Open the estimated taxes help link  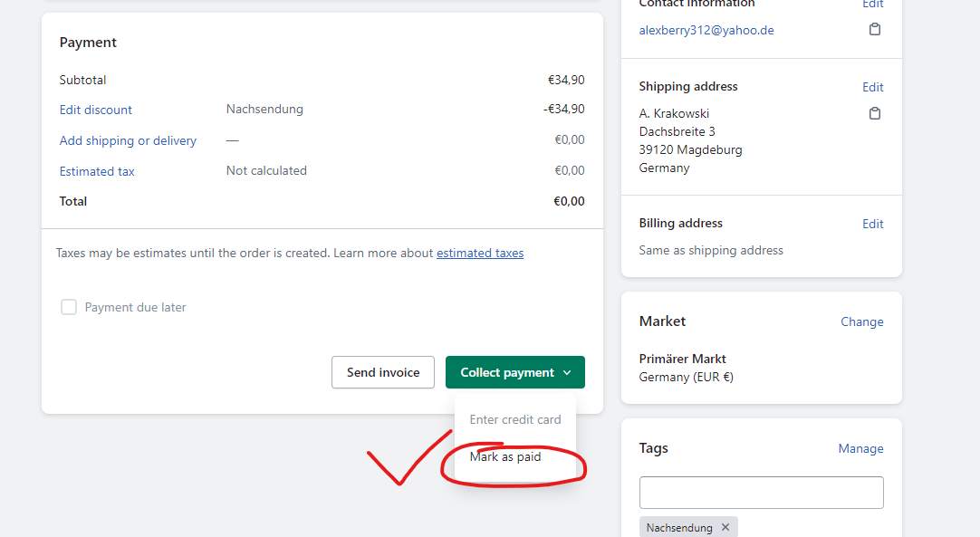coord(480,254)
